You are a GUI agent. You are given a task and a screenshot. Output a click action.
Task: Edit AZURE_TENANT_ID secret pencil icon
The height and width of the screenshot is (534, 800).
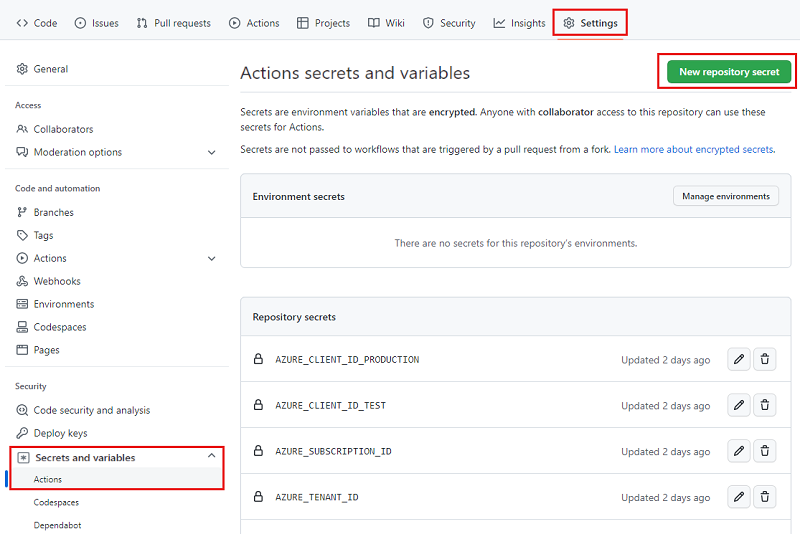coord(738,497)
